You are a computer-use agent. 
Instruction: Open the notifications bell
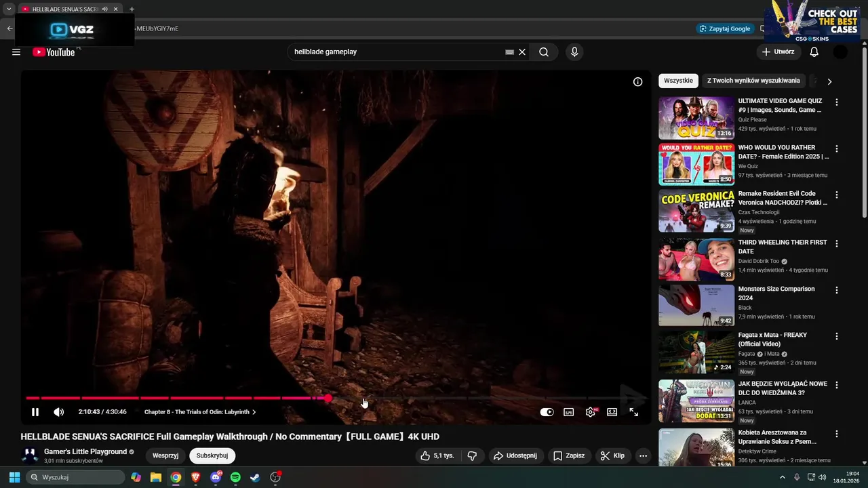point(814,52)
